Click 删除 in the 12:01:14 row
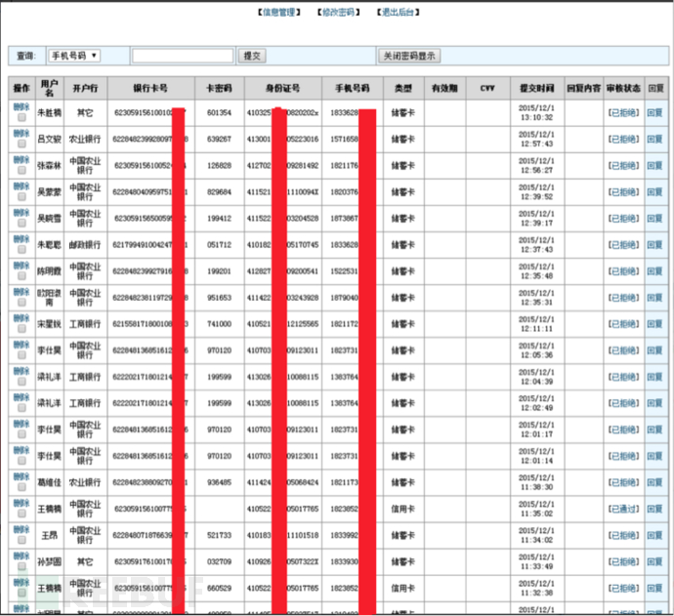The width and height of the screenshot is (674, 616). 21,451
